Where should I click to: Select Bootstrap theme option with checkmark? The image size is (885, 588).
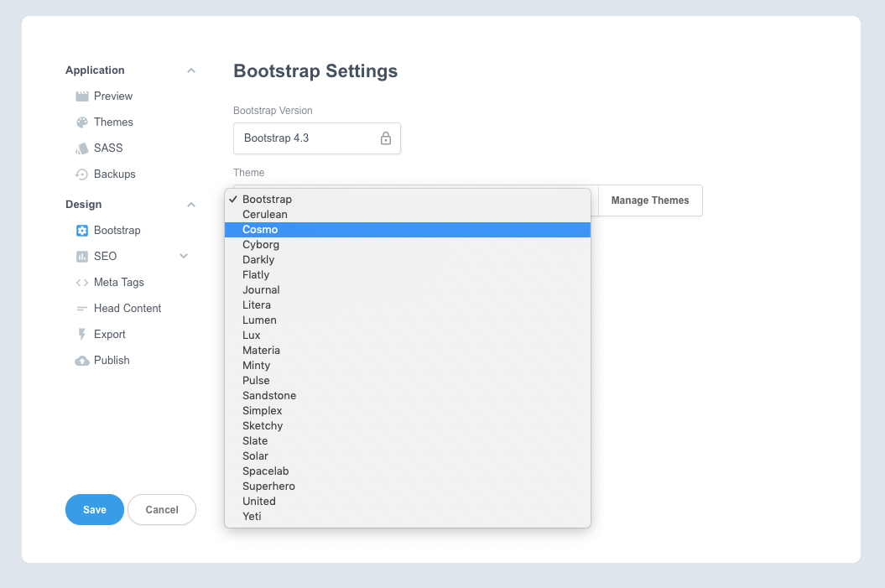(408, 199)
